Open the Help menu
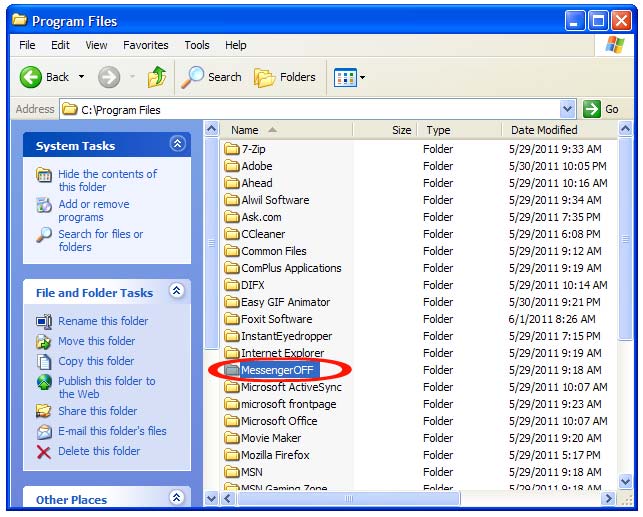 (235, 45)
